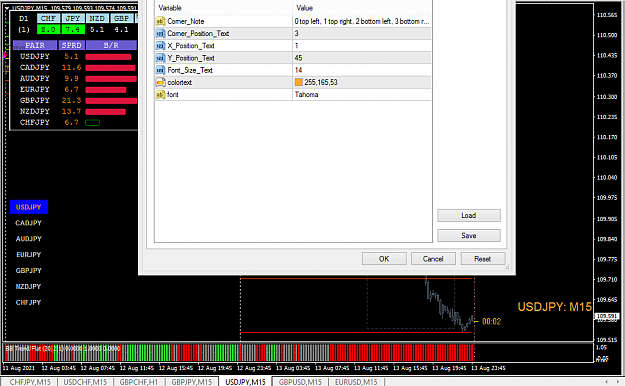
Task: Click the CADJPY symbol button on chart
Action: pos(28,223)
